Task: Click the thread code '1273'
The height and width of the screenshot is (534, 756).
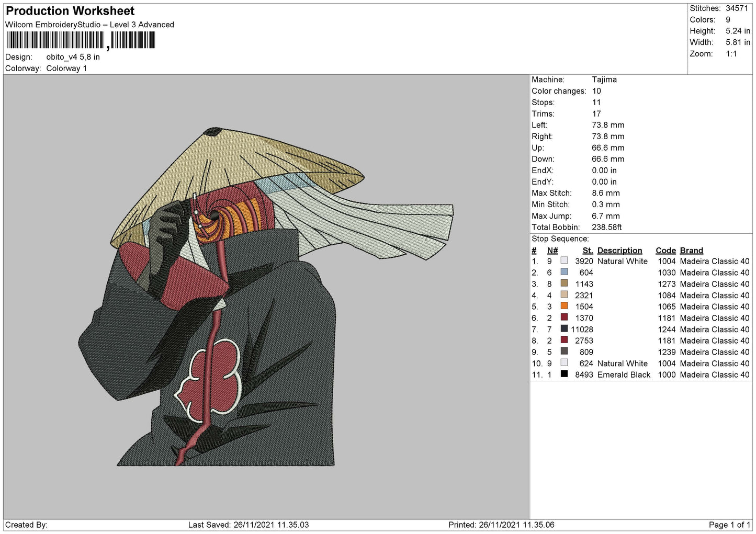Action: tap(667, 284)
